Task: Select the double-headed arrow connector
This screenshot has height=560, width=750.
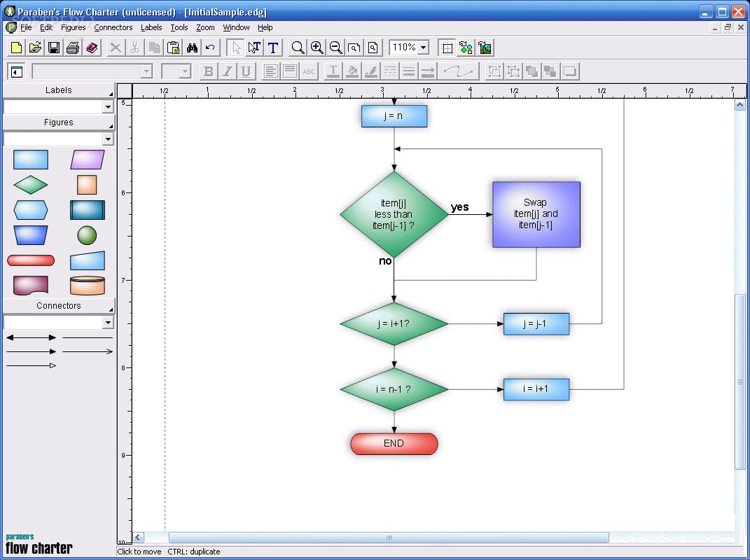Action: [x=32, y=337]
